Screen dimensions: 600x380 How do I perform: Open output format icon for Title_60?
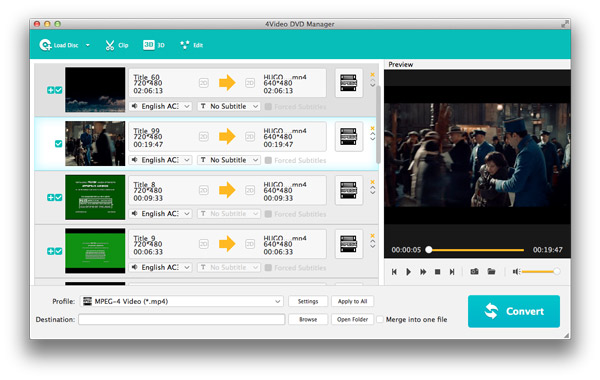tap(348, 83)
